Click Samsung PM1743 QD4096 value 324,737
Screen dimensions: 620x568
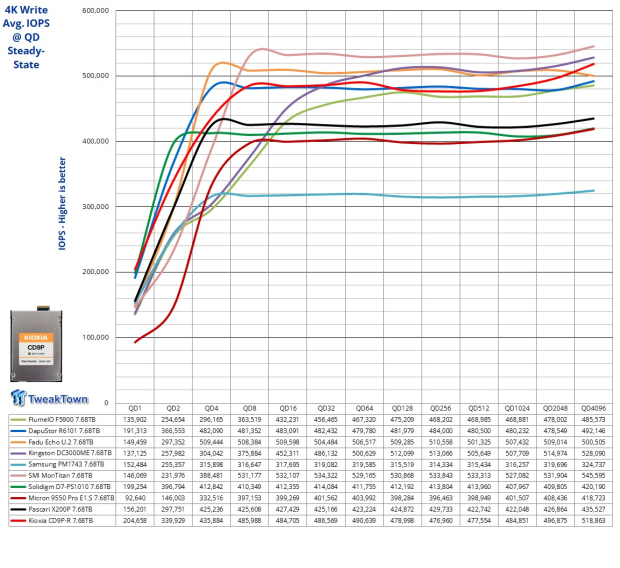[593, 464]
